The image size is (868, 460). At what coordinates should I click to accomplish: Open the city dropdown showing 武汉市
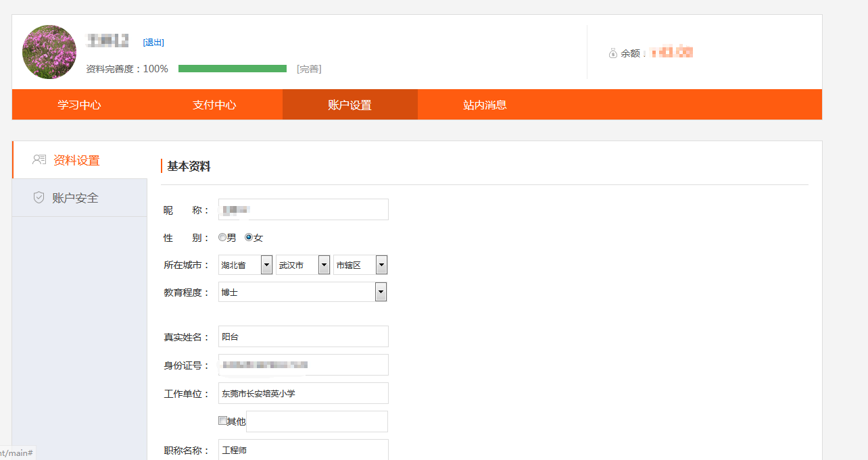pos(303,265)
